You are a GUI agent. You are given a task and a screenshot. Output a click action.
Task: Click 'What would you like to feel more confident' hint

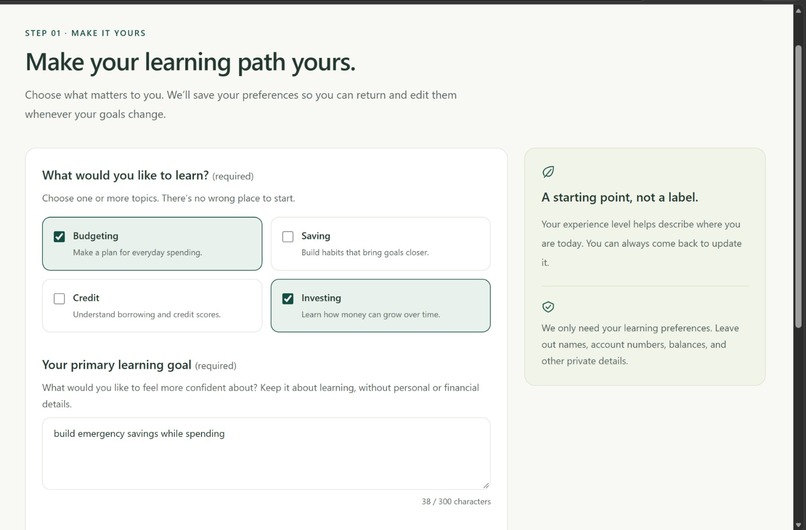261,396
